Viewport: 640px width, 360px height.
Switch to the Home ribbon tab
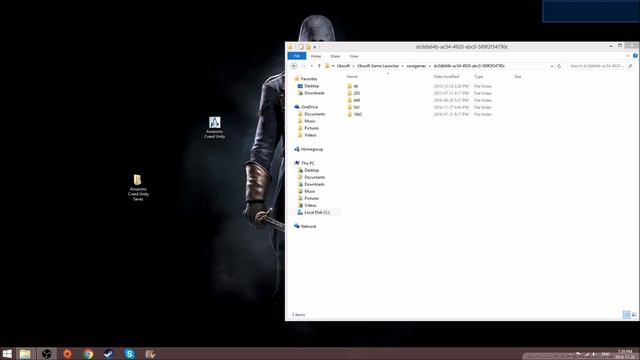point(316,56)
